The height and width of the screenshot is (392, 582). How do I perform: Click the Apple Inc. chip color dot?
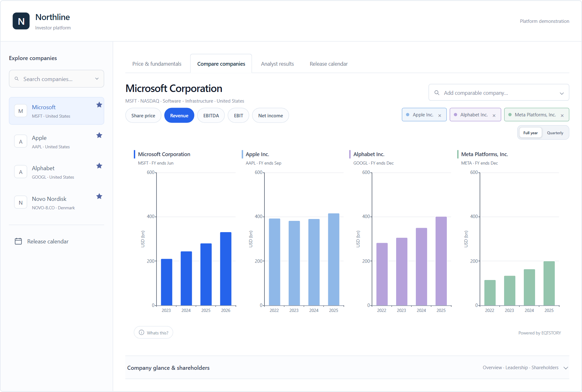(x=407, y=115)
